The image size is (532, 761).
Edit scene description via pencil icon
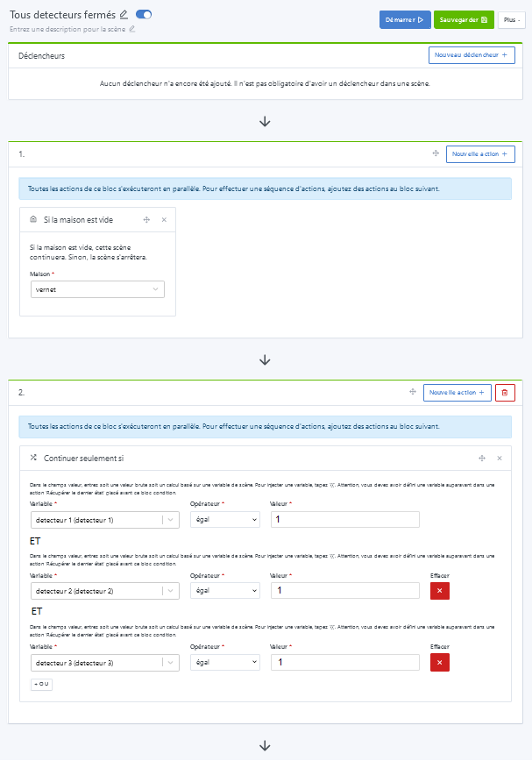point(132,29)
